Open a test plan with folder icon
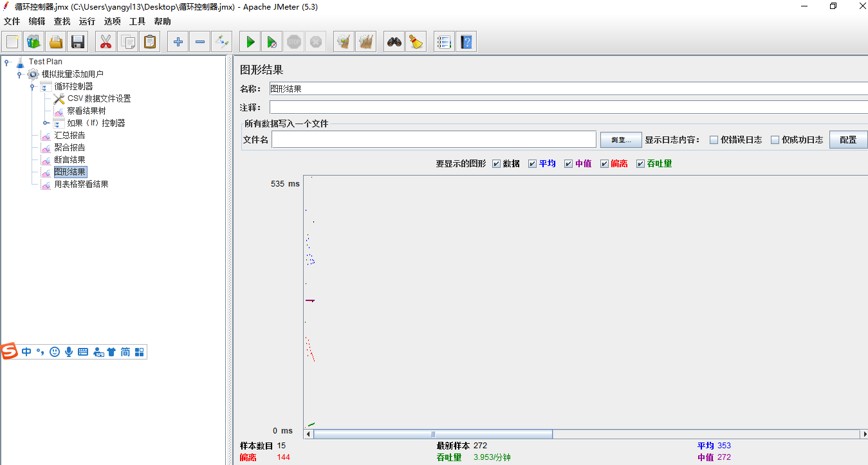This screenshot has height=465, width=868. [55, 41]
